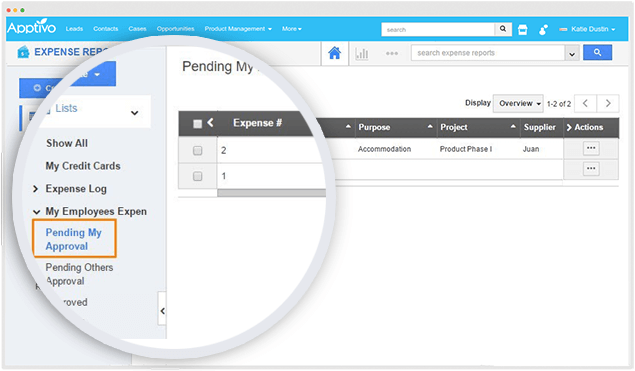635x371 pixels.
Task: Open the advanced search dropdown arrow
Action: [x=572, y=53]
